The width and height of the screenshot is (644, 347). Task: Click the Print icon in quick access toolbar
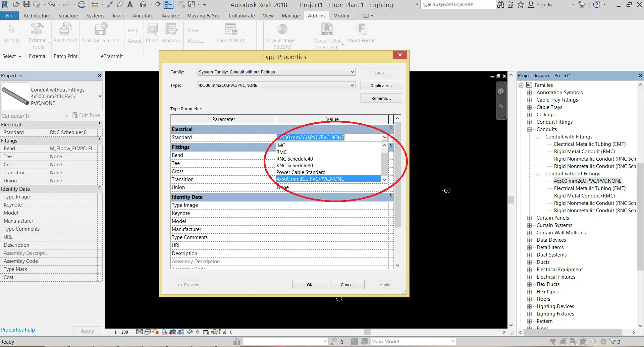click(82, 5)
